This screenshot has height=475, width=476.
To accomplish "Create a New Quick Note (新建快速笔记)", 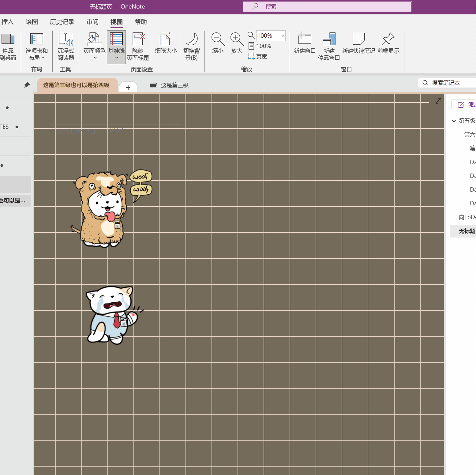I will coord(358,39).
